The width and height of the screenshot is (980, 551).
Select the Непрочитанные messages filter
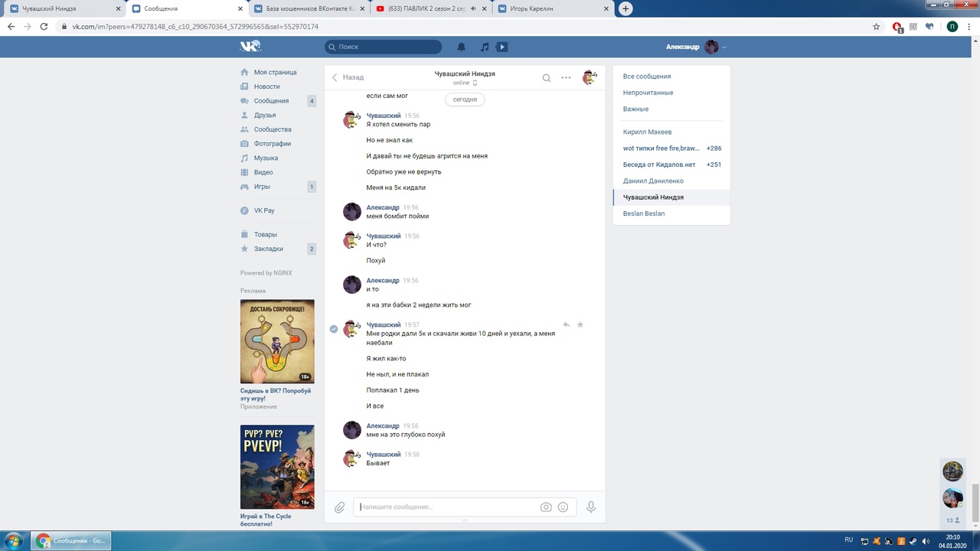point(648,93)
